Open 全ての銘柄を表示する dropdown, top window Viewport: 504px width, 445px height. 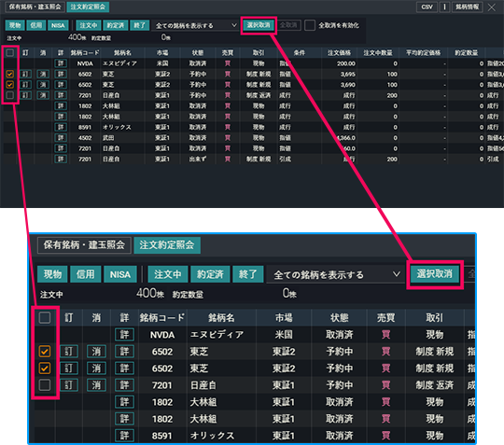pyautogui.click(x=196, y=25)
